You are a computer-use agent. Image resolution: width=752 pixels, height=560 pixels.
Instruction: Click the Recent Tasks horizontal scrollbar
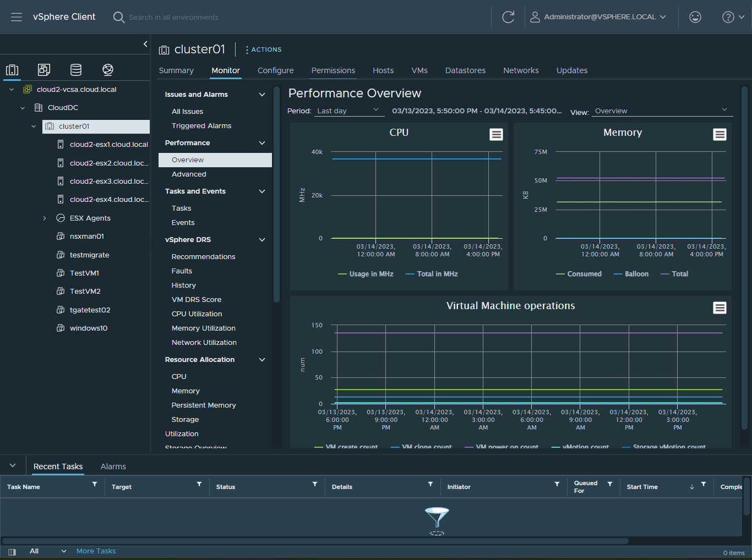(x=315, y=541)
